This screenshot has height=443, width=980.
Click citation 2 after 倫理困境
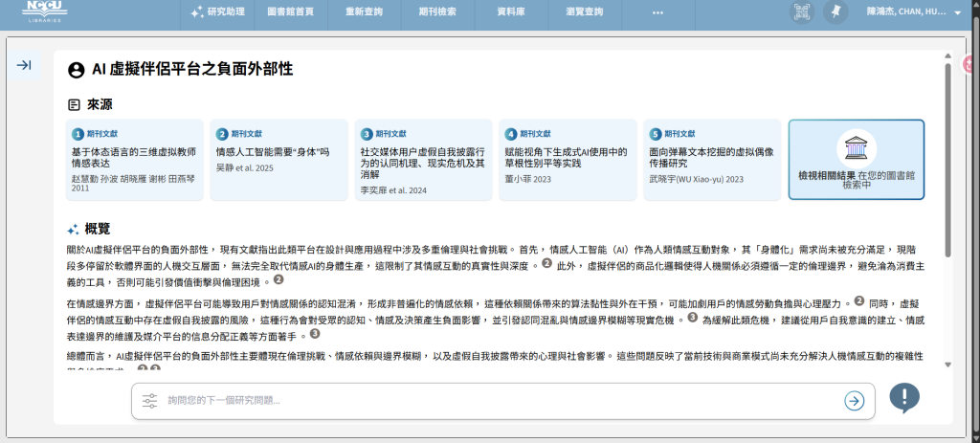click(x=278, y=280)
